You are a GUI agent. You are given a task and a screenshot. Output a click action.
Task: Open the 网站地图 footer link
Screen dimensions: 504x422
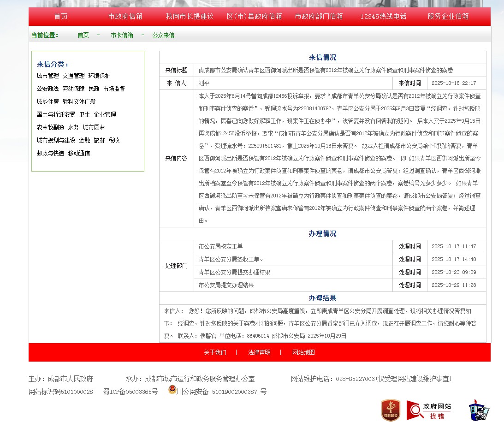pos(303,352)
